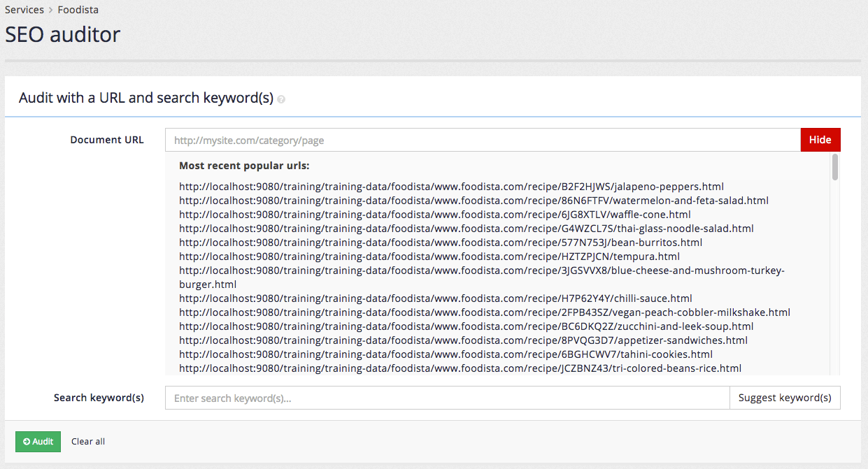Click the blue-cheese-and-mushroom-turkey-burger.html URL

click(481, 270)
